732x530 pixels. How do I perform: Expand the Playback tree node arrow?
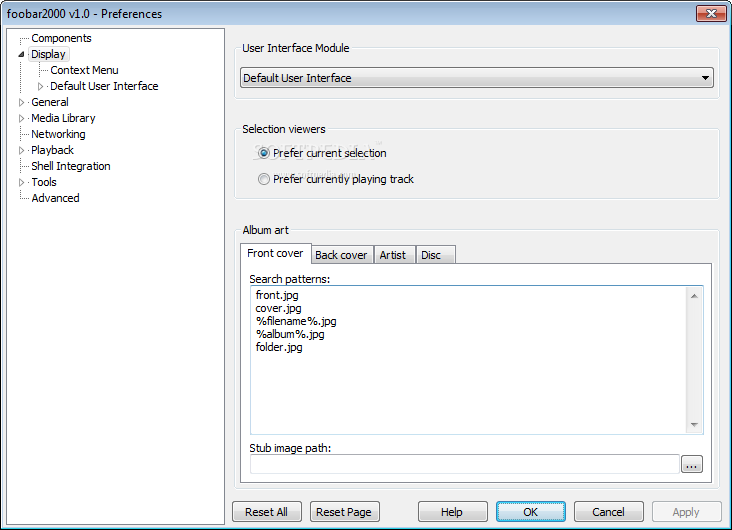pos(21,150)
